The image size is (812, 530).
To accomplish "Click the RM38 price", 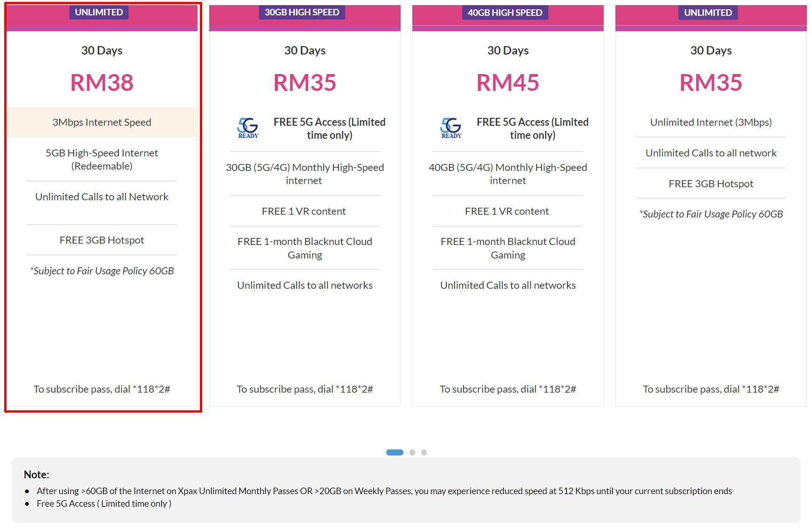I will (102, 83).
